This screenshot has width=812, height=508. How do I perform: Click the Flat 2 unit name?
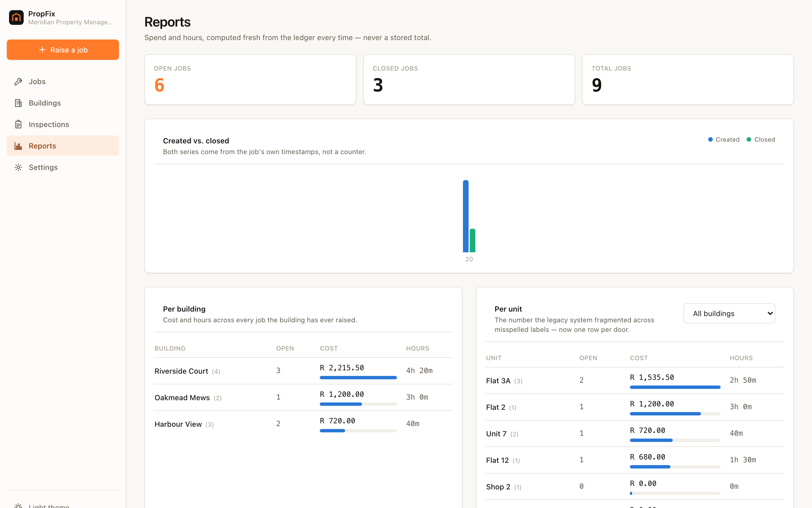point(496,407)
